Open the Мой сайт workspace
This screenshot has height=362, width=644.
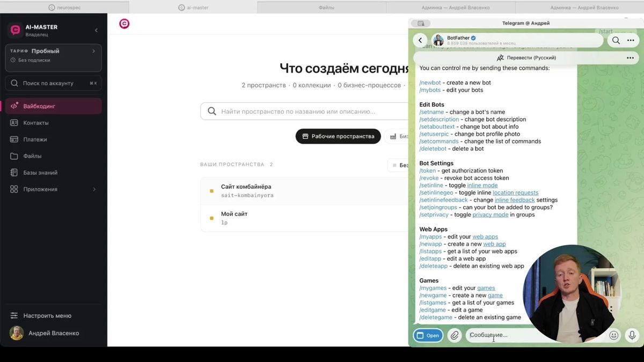tap(304, 218)
